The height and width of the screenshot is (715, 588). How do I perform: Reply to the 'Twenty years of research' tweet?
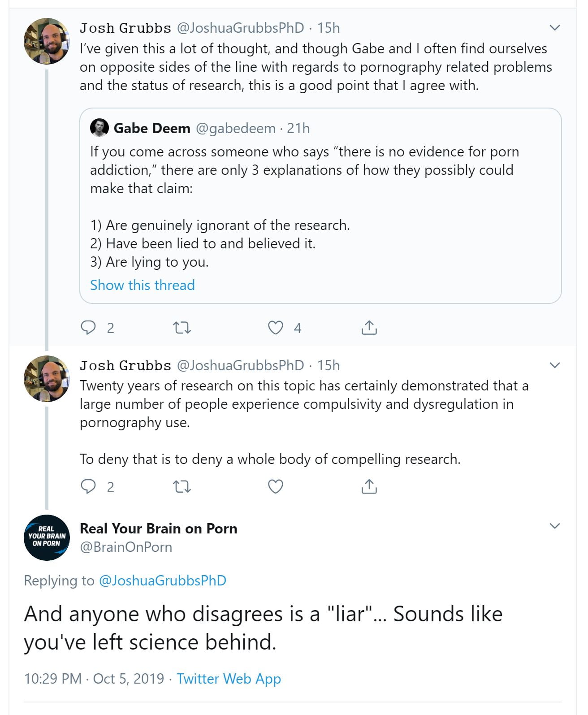88,486
